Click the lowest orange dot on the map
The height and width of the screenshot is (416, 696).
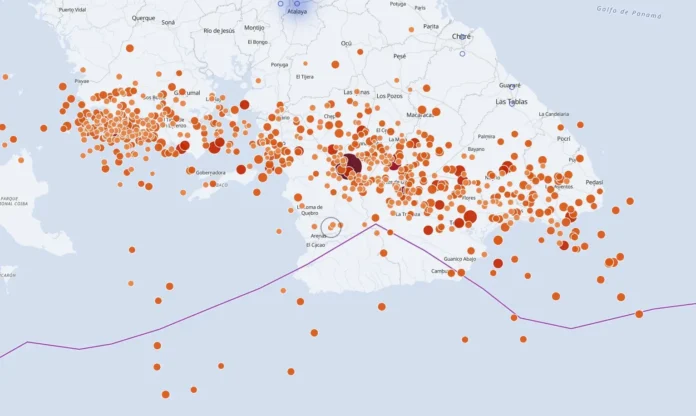point(166,394)
